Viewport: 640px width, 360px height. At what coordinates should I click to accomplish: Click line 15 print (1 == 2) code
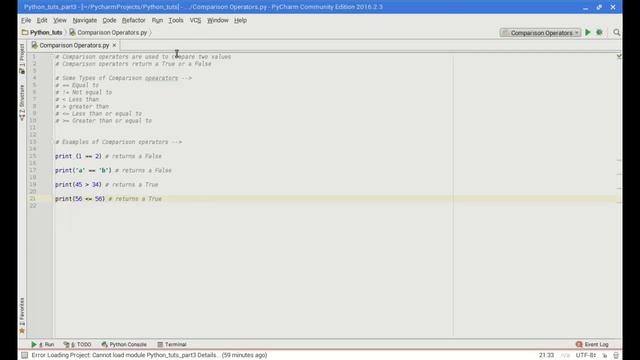coord(78,156)
